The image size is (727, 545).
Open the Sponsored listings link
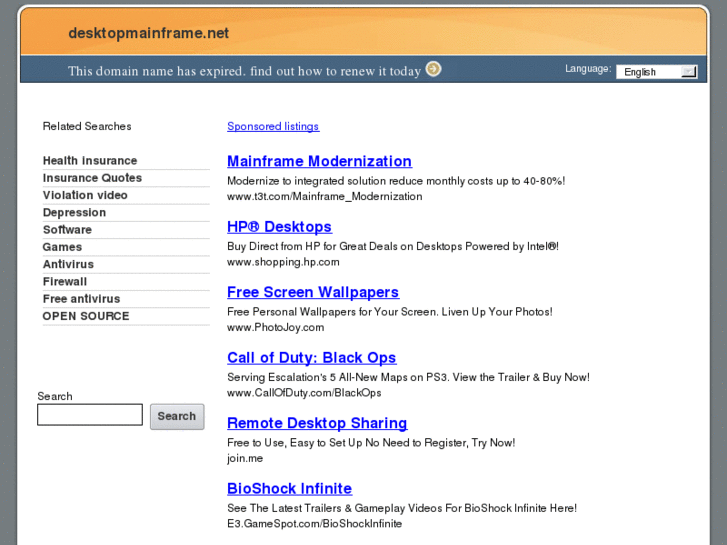(273, 126)
